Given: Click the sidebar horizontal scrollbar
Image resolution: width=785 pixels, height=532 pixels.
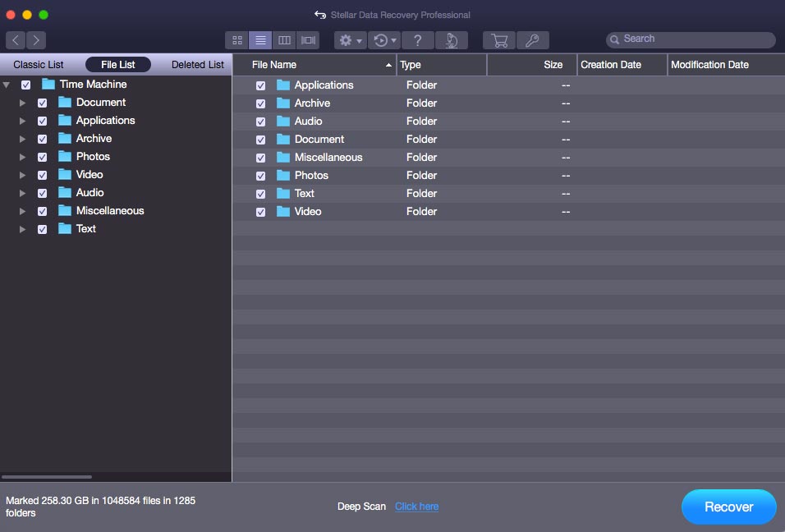Looking at the screenshot, I should pyautogui.click(x=47, y=476).
